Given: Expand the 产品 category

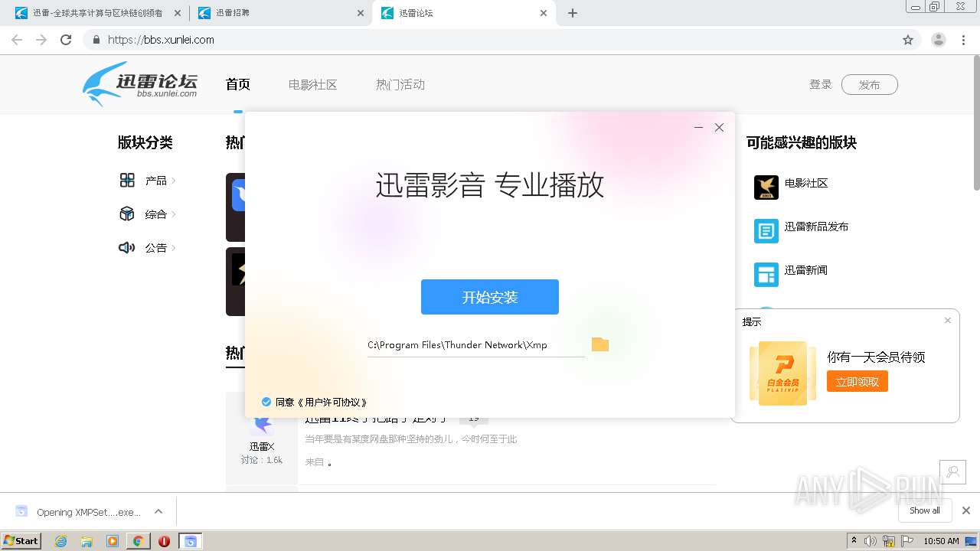Looking at the screenshot, I should (161, 181).
